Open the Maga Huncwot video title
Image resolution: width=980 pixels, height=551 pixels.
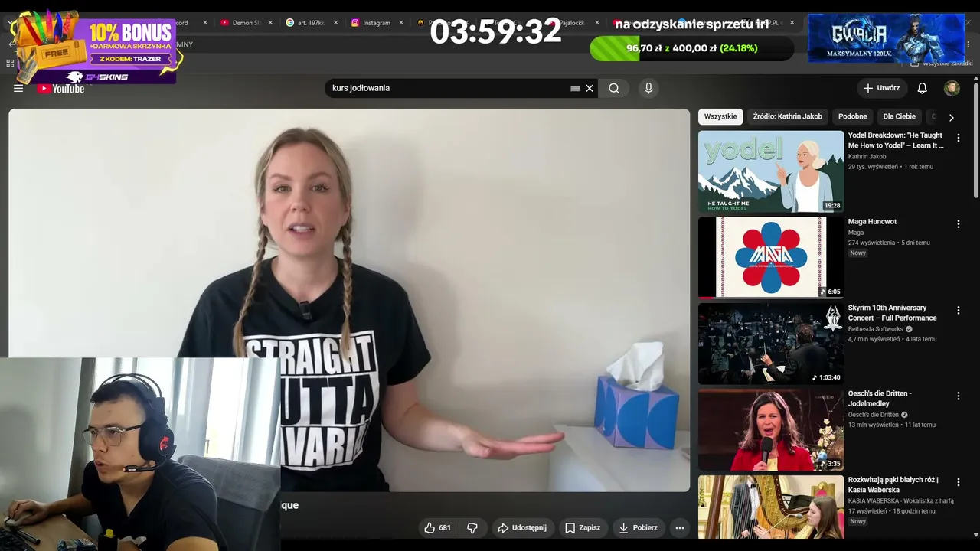pyautogui.click(x=872, y=222)
